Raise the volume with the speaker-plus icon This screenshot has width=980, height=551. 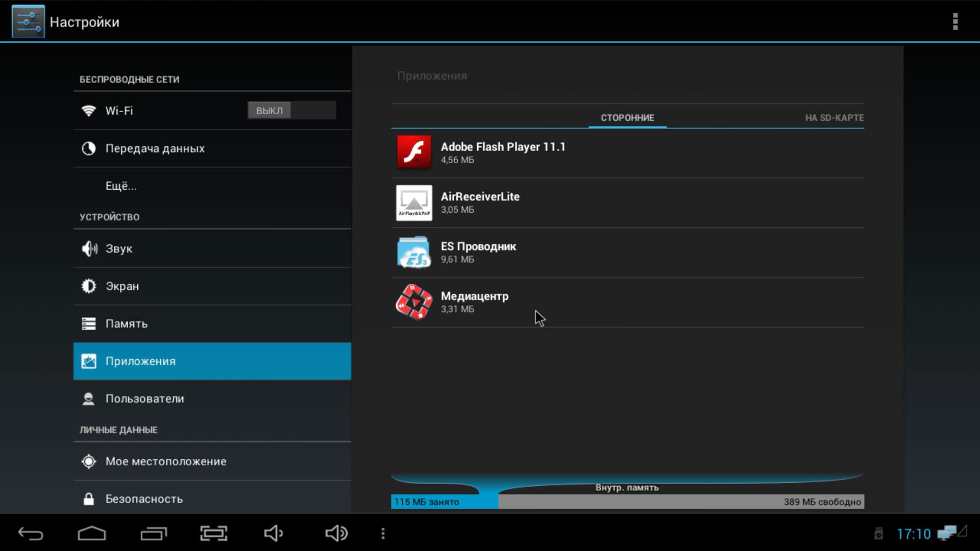click(x=336, y=534)
